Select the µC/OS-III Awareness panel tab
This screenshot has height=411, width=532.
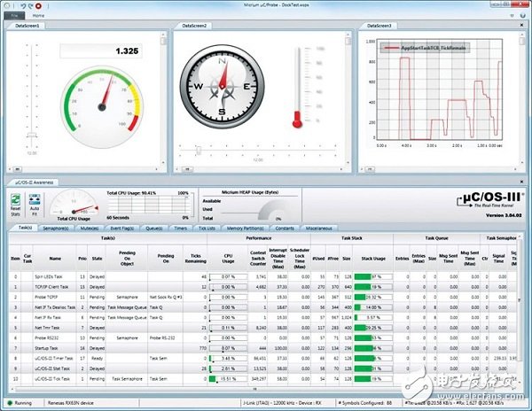[32, 182]
